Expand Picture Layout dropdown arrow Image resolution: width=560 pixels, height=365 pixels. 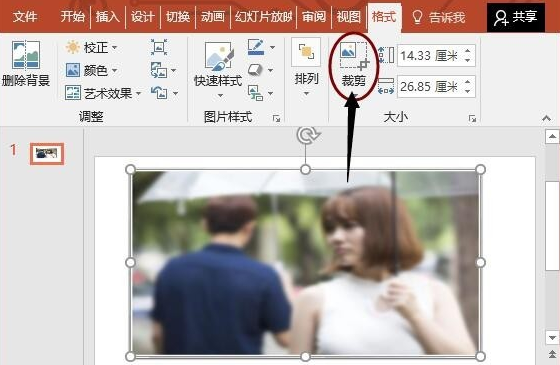270,94
